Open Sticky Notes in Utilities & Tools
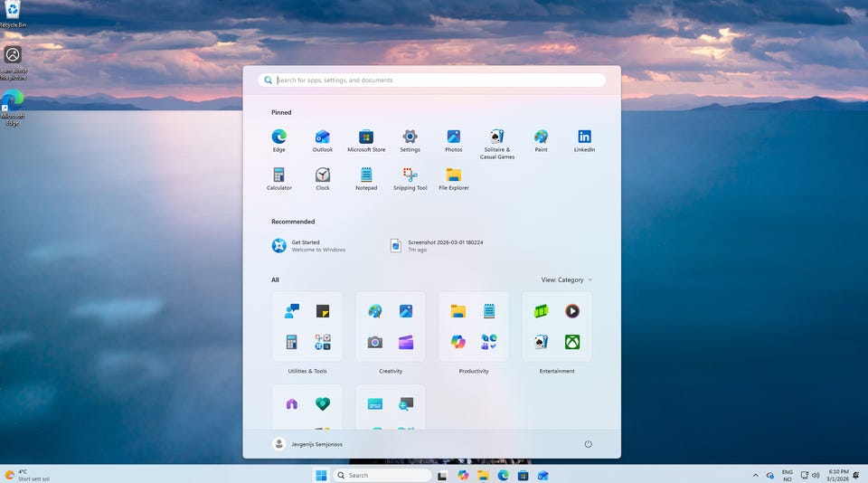Viewport: 868px width, 483px height. point(323,311)
